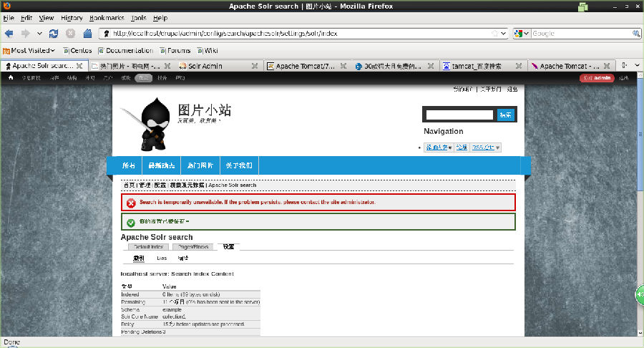Viewport: 644px width, 348px height.
Task: Open the Centos bookmark
Action: [77, 51]
